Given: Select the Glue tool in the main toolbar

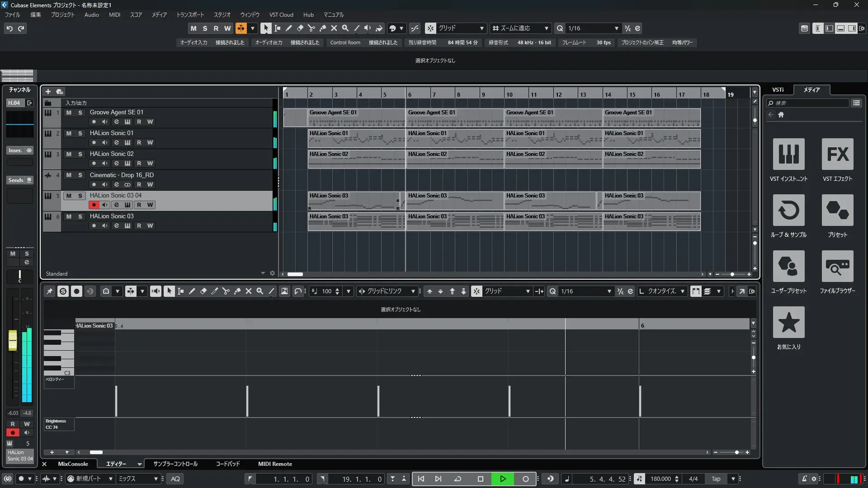Looking at the screenshot, I should click(x=322, y=28).
